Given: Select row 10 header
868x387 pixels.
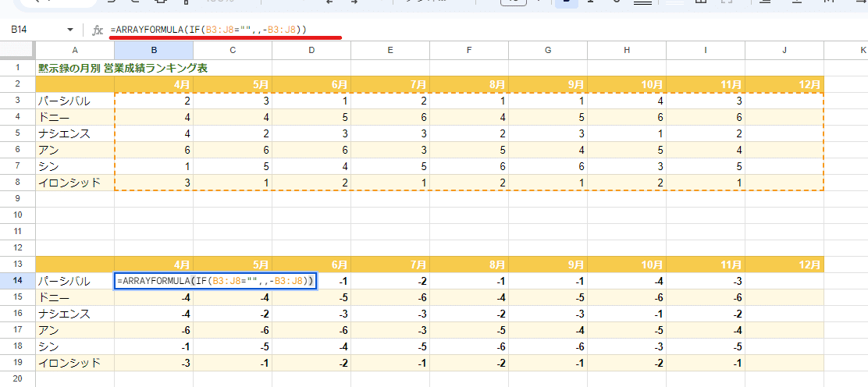Looking at the screenshot, I should click(x=18, y=215).
